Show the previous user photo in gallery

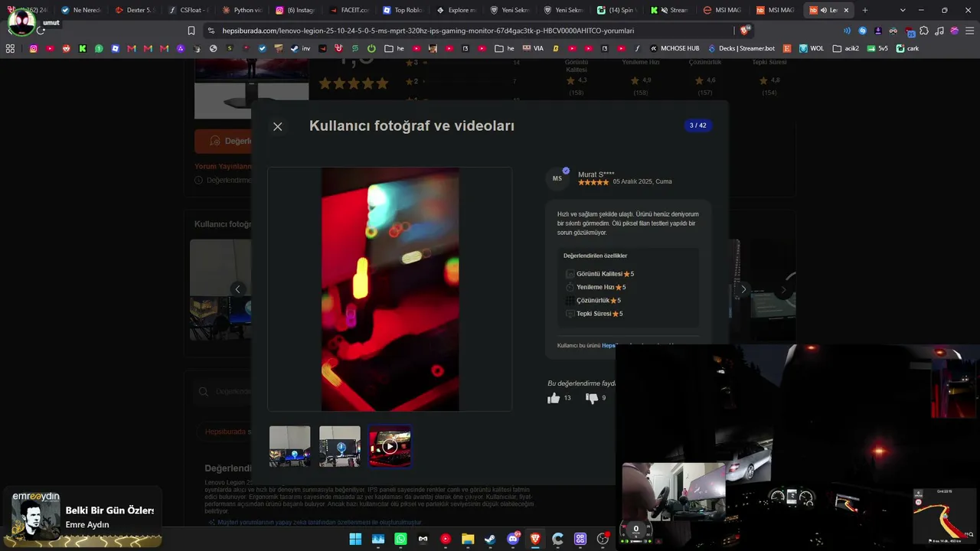click(x=237, y=289)
